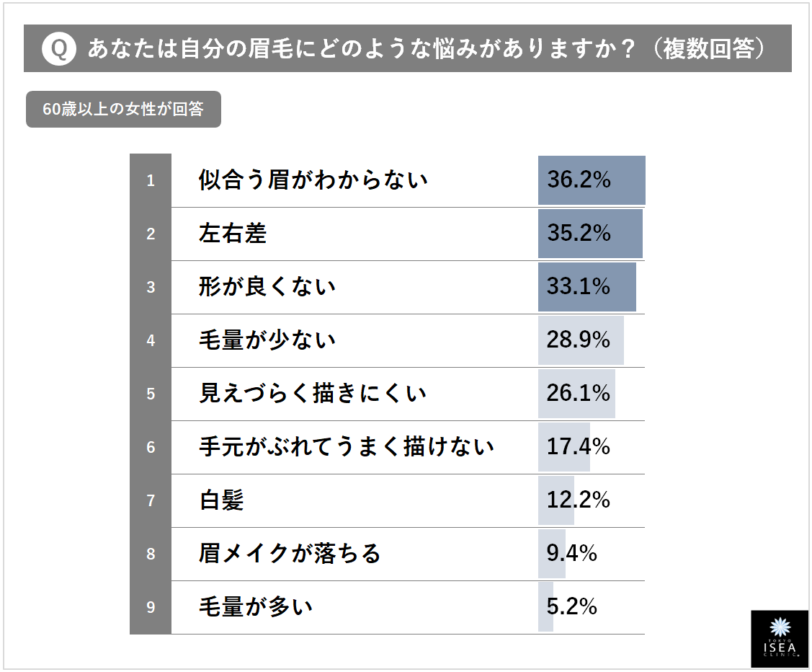Image resolution: width=812 pixels, height=672 pixels.
Task: Select the 眉メイクが落ちる label
Action: (290, 554)
